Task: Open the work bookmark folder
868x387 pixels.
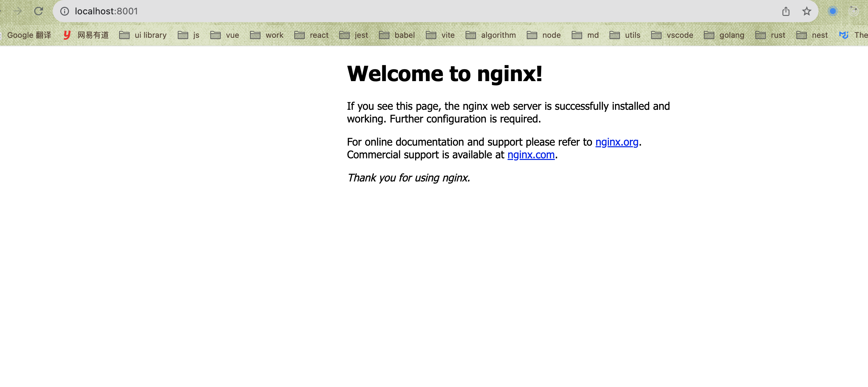Action: 267,35
